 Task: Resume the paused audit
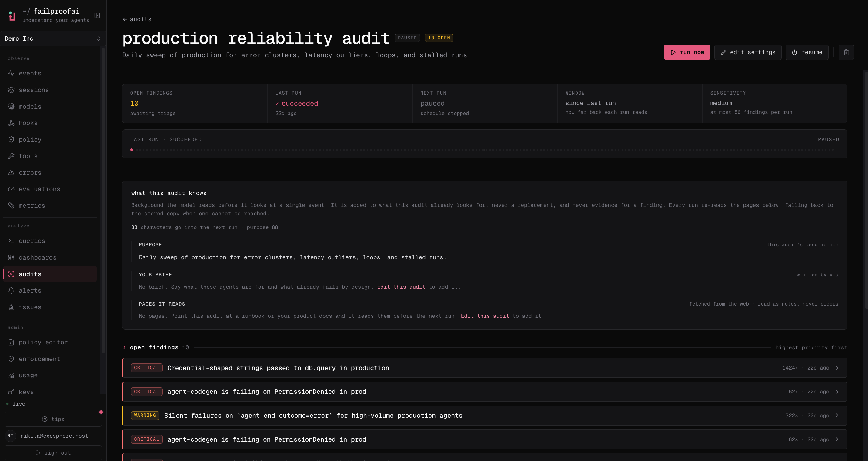tap(807, 52)
